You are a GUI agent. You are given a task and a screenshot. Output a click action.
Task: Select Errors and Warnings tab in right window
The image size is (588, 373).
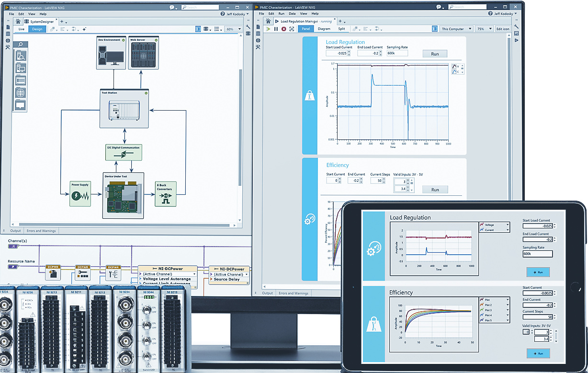point(294,293)
